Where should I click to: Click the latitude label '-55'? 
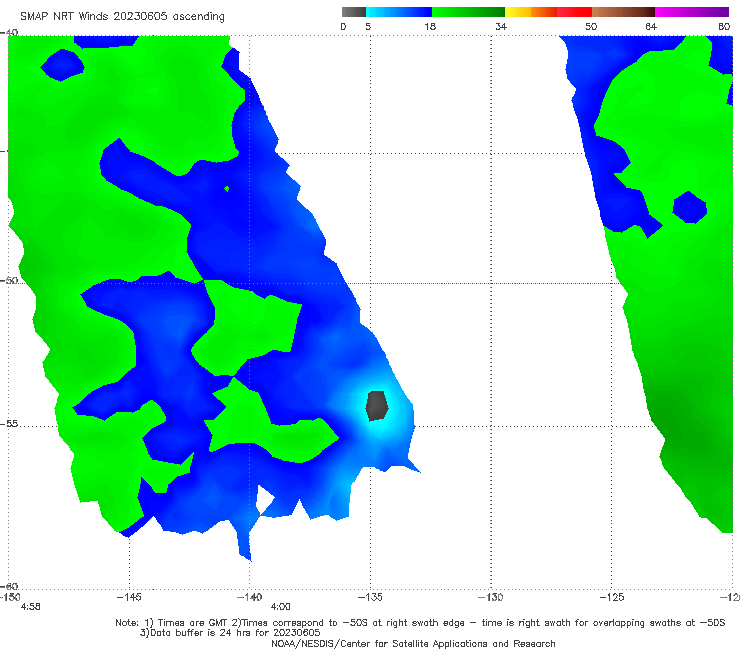point(9,423)
